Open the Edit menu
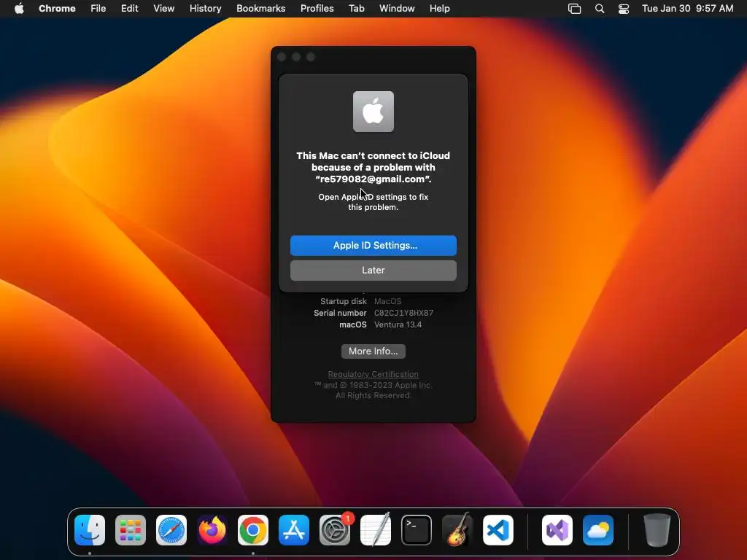This screenshot has width=747, height=560. [129, 9]
